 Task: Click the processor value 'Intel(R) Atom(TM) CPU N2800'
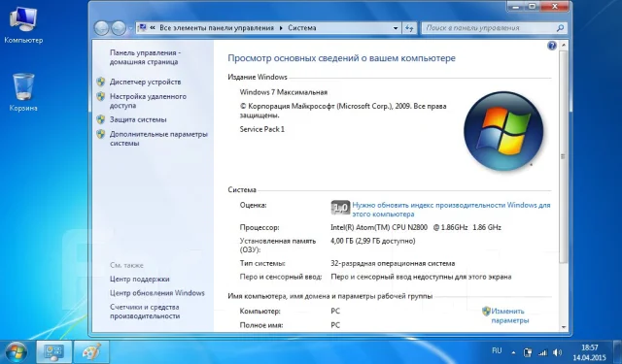[379, 227]
